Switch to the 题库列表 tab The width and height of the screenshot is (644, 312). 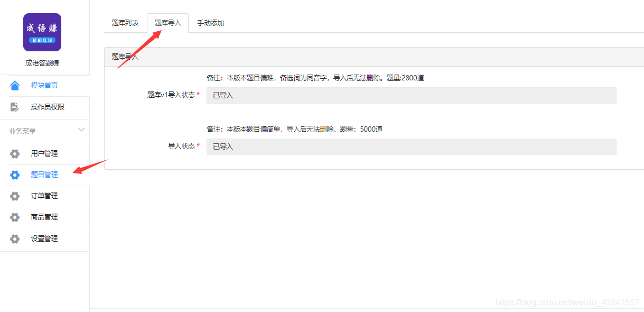[x=125, y=23]
